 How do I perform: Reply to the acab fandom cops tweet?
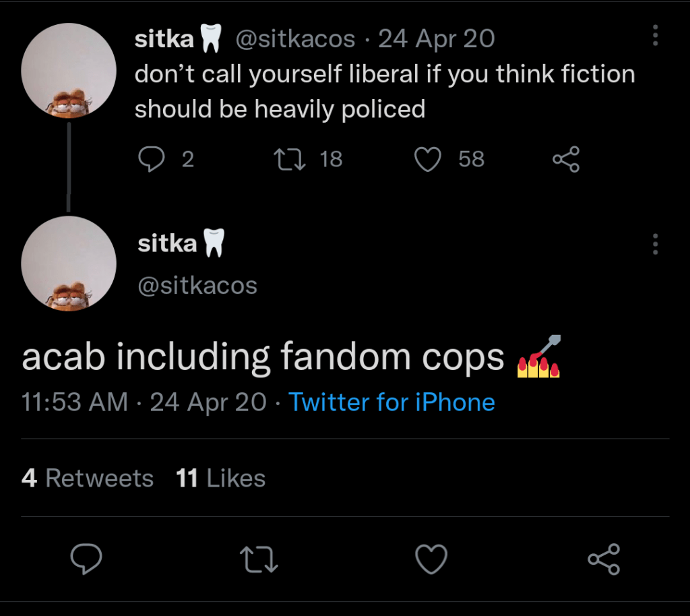click(86, 559)
